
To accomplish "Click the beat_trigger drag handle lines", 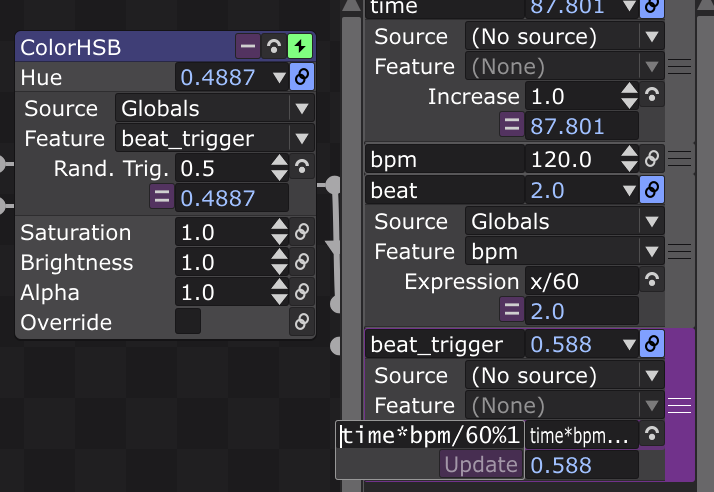I will [x=679, y=405].
